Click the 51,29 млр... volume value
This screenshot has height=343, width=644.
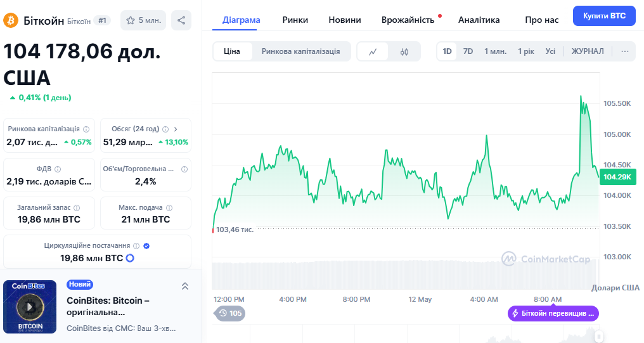128,143
